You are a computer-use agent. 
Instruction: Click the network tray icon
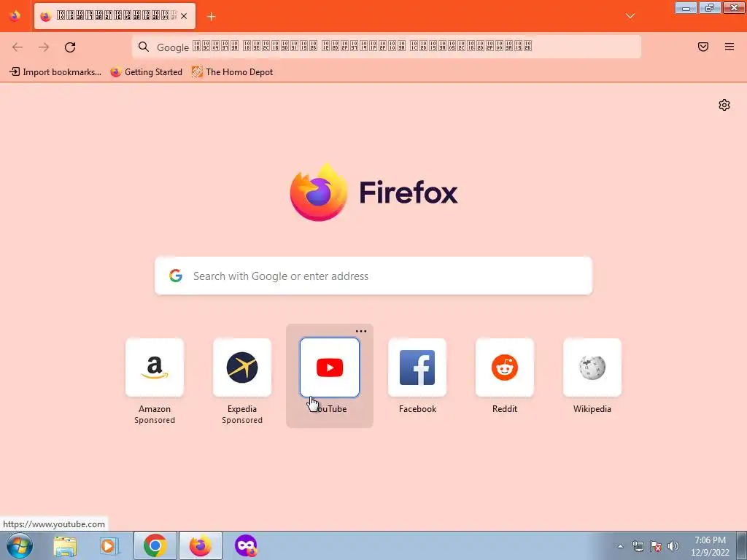point(638,546)
